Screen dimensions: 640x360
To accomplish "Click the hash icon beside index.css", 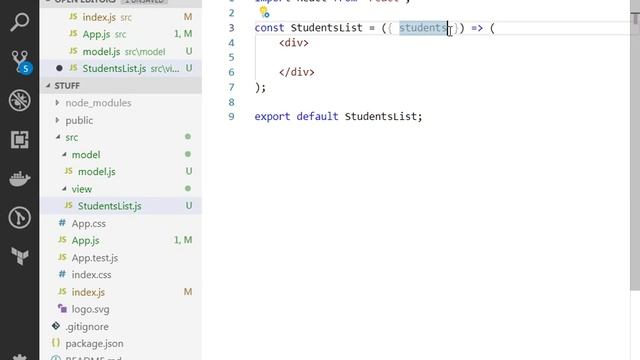I will (x=62, y=274).
